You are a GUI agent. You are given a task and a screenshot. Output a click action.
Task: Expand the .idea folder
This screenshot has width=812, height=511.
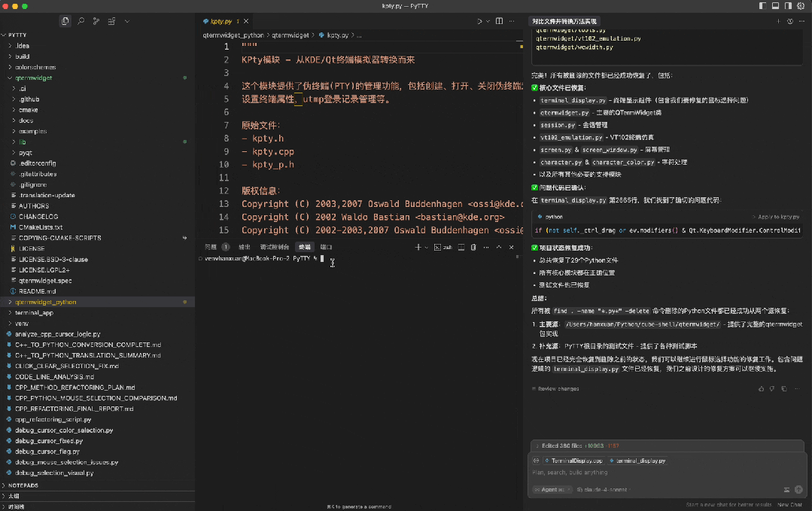pyautogui.click(x=97, y=46)
